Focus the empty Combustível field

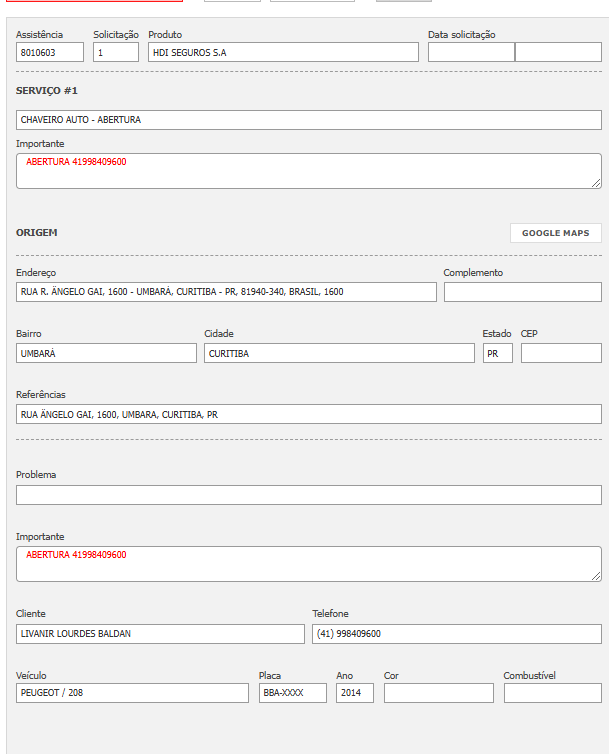[x=552, y=693]
